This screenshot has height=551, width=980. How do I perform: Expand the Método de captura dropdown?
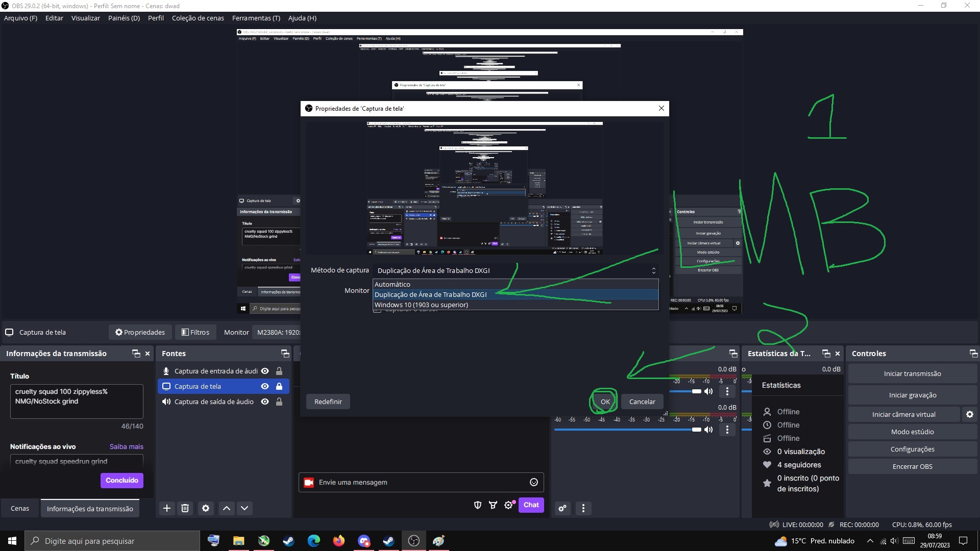tap(516, 271)
